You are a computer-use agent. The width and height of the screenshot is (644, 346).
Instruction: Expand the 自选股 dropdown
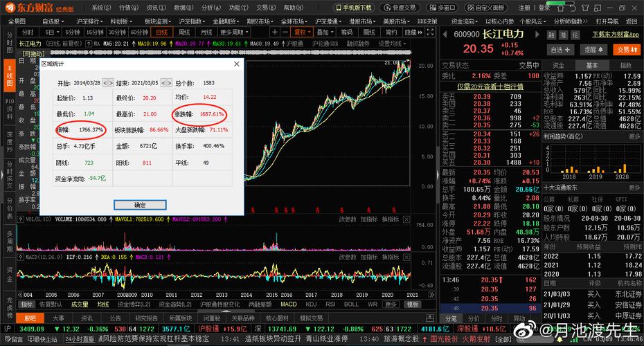[x=53, y=21]
